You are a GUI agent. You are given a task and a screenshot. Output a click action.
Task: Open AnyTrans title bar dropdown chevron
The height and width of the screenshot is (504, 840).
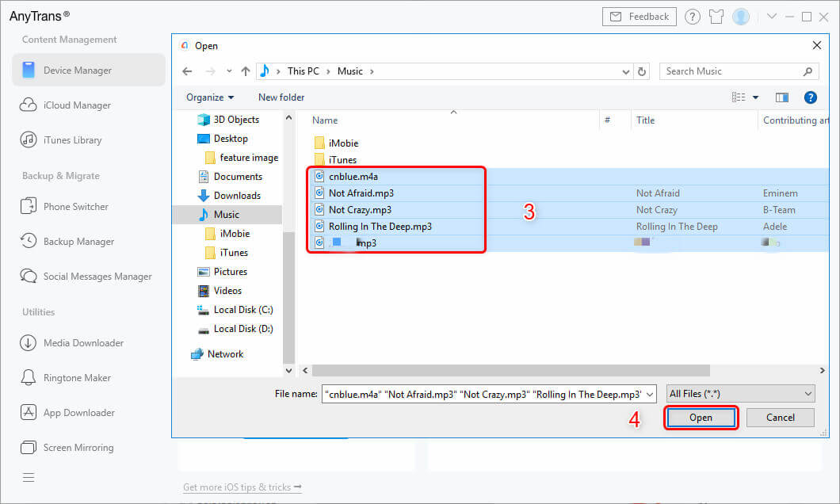click(x=771, y=16)
